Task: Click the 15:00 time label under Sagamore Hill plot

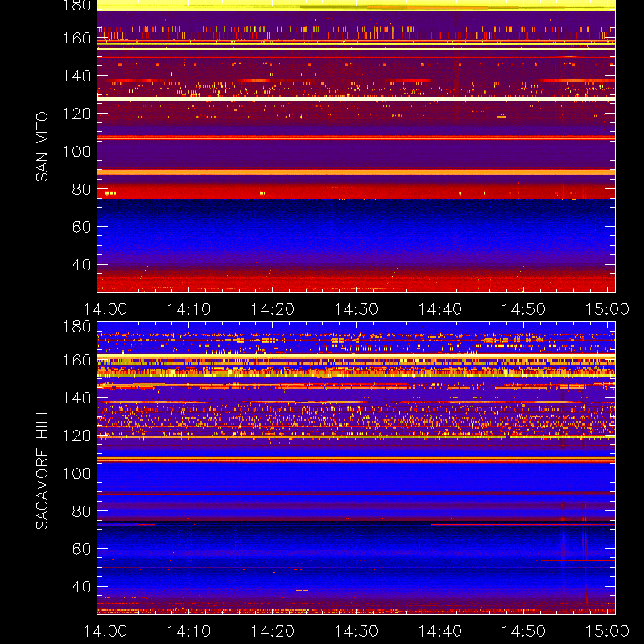Action: pyautogui.click(x=607, y=631)
